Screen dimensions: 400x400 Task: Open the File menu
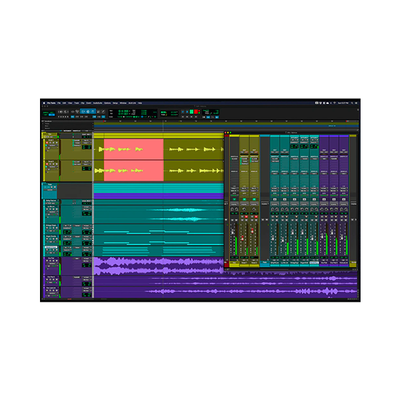coord(59,103)
